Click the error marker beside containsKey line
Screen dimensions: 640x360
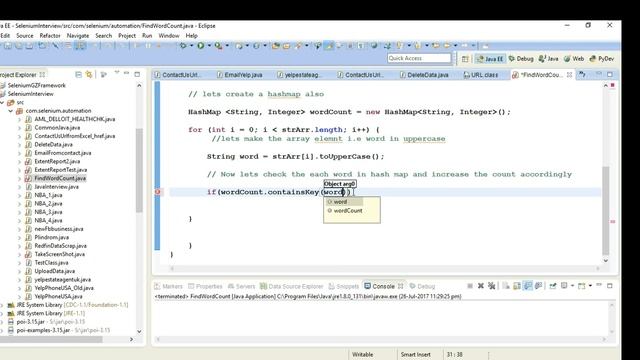pyautogui.click(x=158, y=192)
